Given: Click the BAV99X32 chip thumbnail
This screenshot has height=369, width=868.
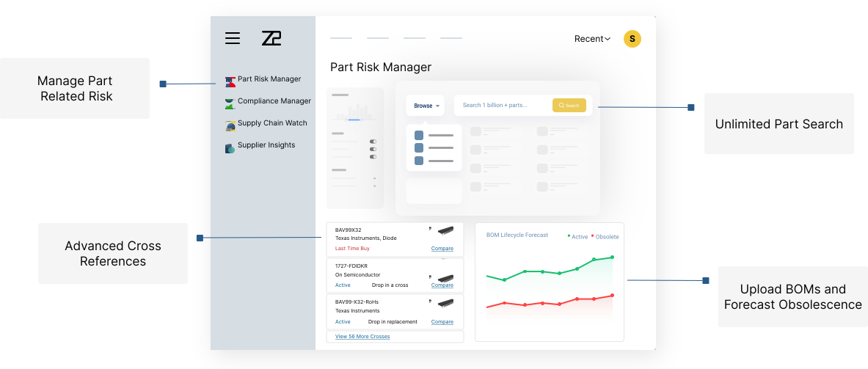Looking at the screenshot, I should tap(445, 230).
